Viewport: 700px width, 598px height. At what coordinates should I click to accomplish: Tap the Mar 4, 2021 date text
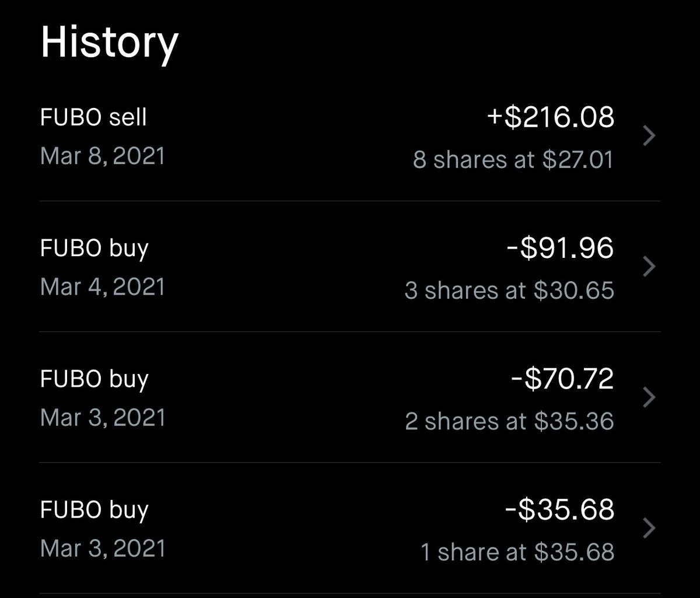point(103,287)
